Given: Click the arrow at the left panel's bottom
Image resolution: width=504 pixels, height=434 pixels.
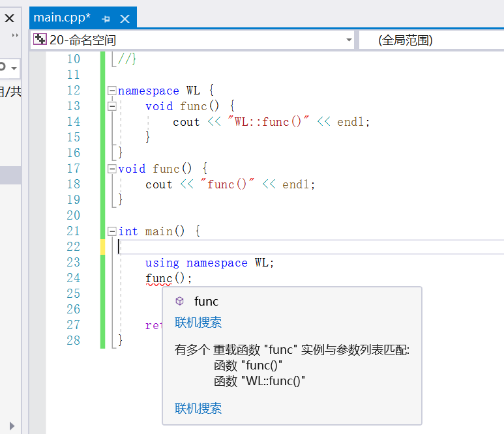Looking at the screenshot, I should [12, 426].
